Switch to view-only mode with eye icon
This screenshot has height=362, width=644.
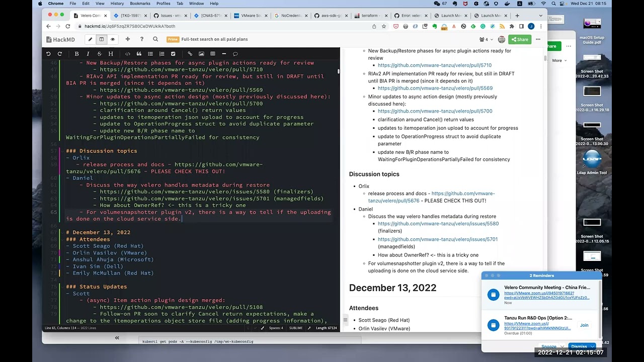click(113, 39)
